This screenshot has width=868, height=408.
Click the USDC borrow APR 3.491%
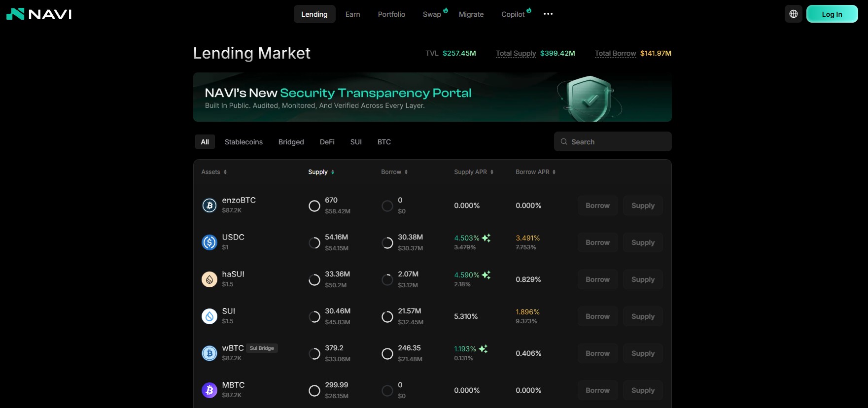pos(528,238)
